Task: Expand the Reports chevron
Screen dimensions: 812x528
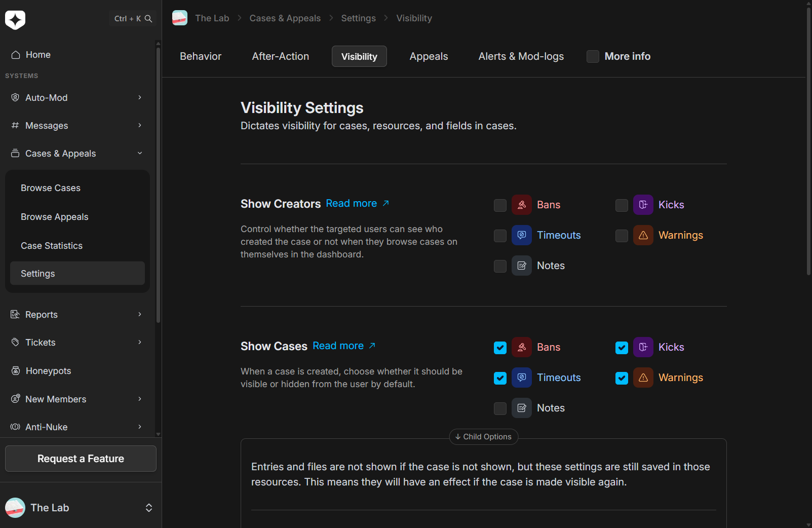Action: [140, 314]
